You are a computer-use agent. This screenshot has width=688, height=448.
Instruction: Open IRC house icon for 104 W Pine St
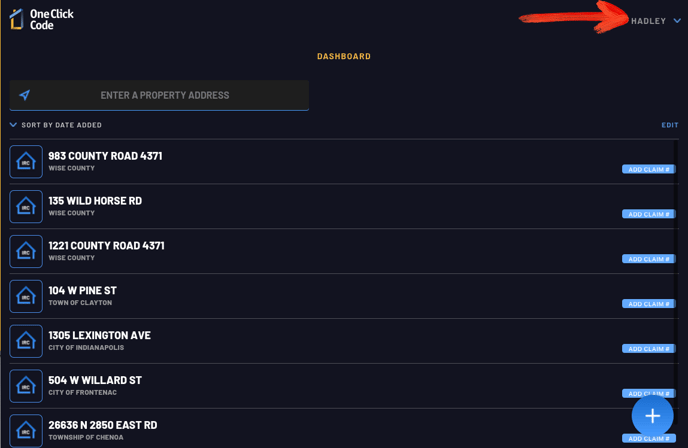pos(26,296)
